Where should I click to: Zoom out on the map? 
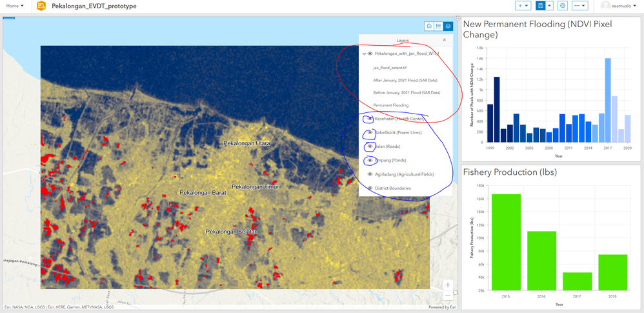(x=448, y=296)
